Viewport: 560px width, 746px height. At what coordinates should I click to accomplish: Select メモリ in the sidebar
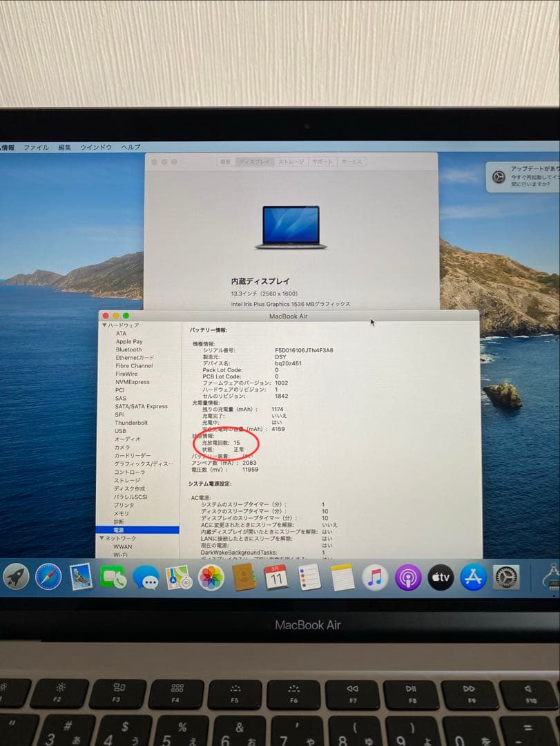point(122,513)
